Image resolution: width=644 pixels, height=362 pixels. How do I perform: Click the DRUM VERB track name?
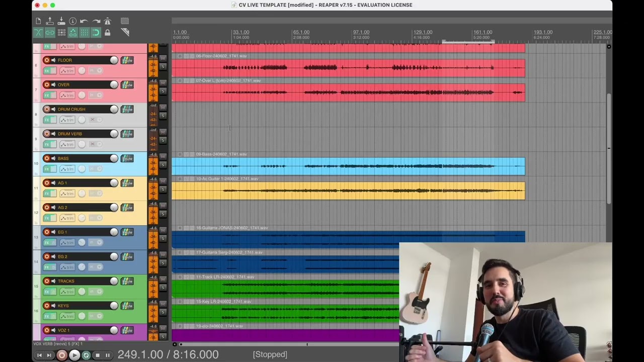click(x=70, y=134)
